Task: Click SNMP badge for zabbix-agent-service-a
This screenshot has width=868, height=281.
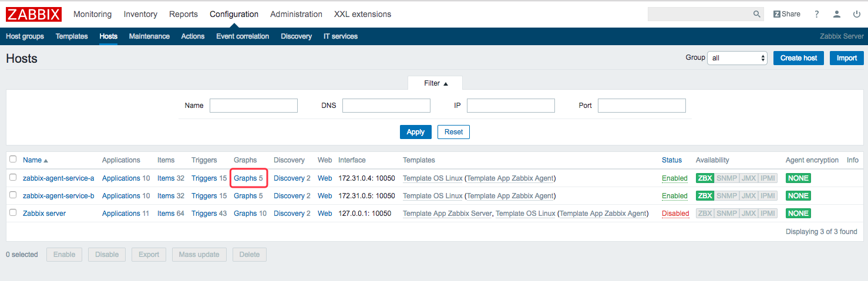Action: point(726,178)
